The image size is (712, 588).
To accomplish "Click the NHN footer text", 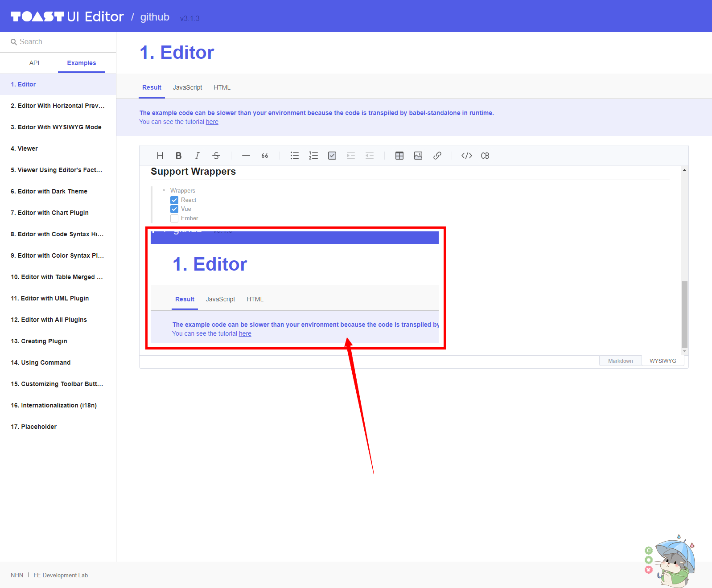I will pos(17,575).
